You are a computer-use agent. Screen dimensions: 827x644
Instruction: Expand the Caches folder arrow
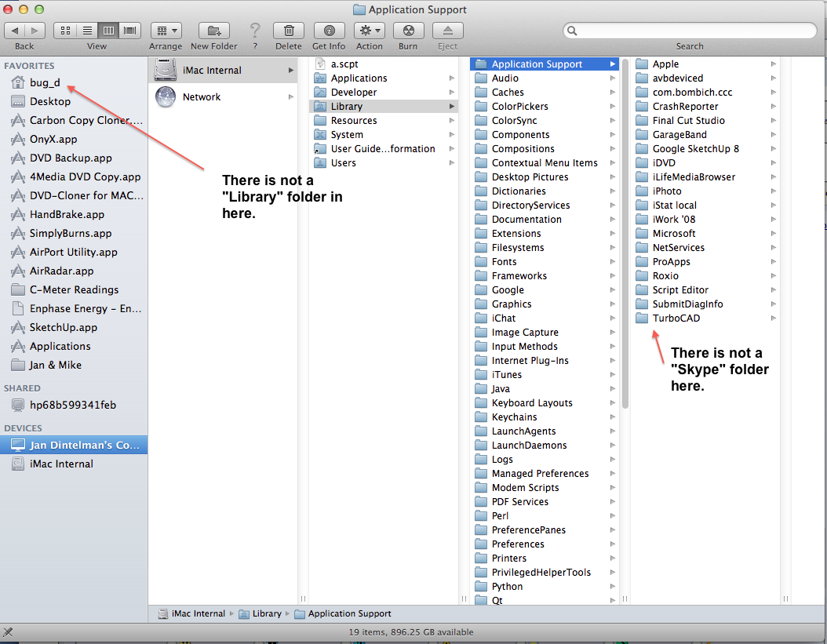point(613,93)
